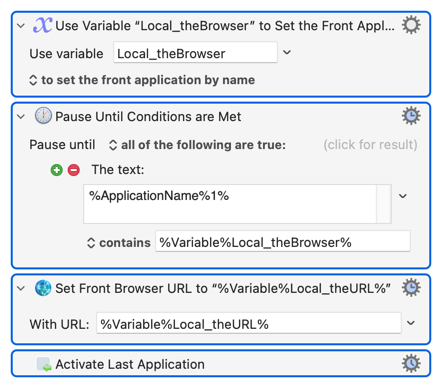This screenshot has height=391, width=442.
Task: Open token dropdown beside %ApplicationName%1% field
Action: (x=403, y=196)
